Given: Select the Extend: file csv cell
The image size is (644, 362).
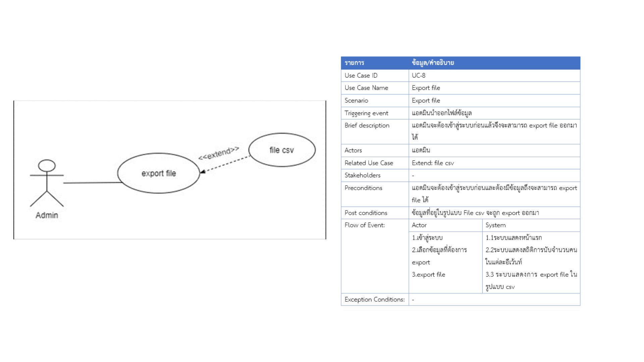Looking at the screenshot, I should point(433,163).
